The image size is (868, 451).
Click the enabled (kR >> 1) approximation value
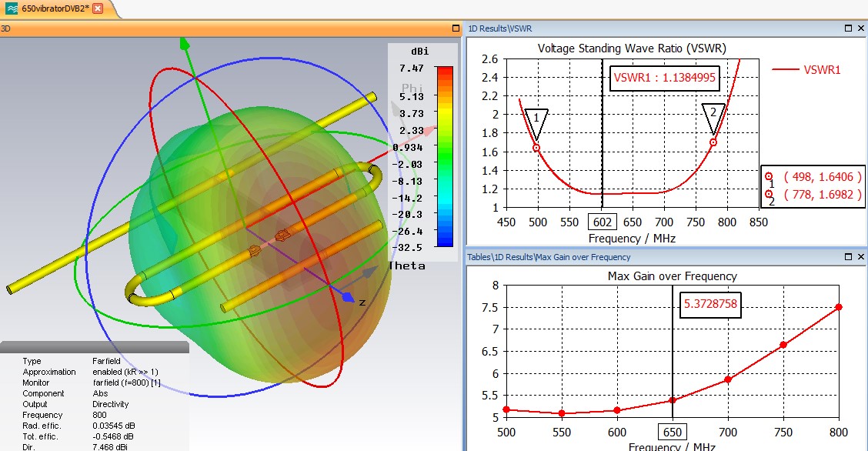click(125, 372)
